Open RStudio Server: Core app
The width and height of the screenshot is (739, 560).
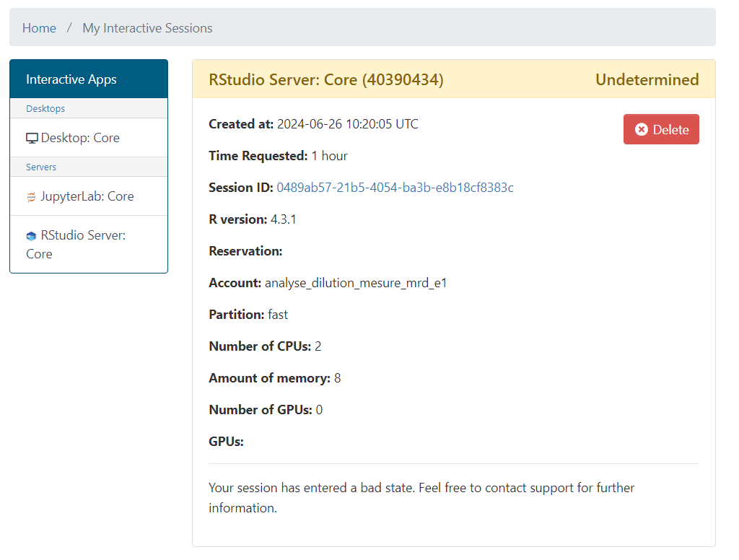[x=89, y=244]
